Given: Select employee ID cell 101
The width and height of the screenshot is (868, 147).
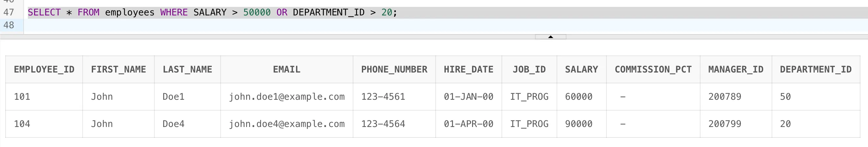Looking at the screenshot, I should point(22,97).
